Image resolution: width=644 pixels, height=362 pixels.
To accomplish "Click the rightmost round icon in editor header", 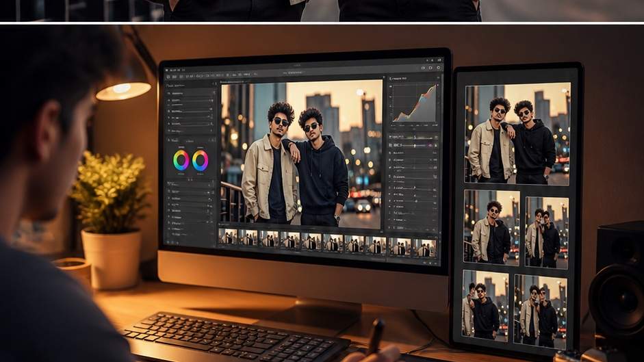I will [438, 68].
